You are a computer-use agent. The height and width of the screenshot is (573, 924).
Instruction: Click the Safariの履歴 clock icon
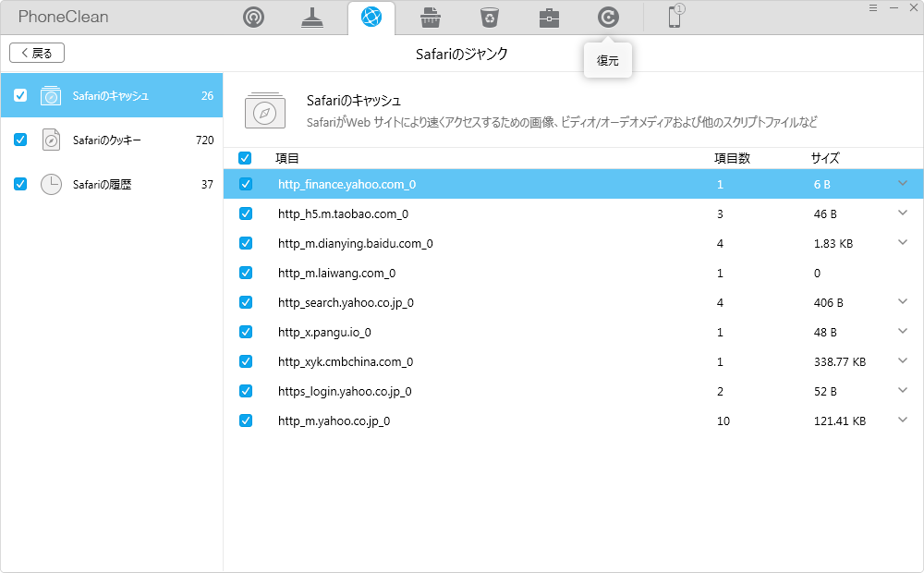(x=51, y=185)
